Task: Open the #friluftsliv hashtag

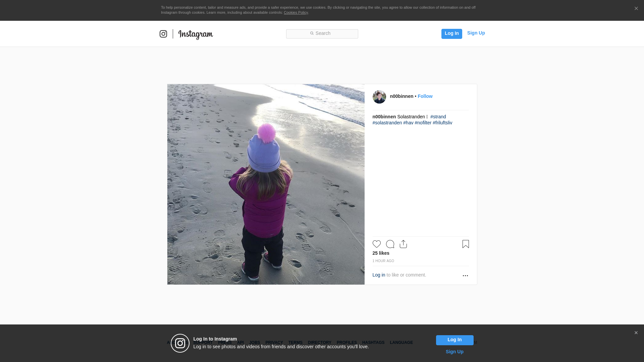Action: (x=442, y=123)
